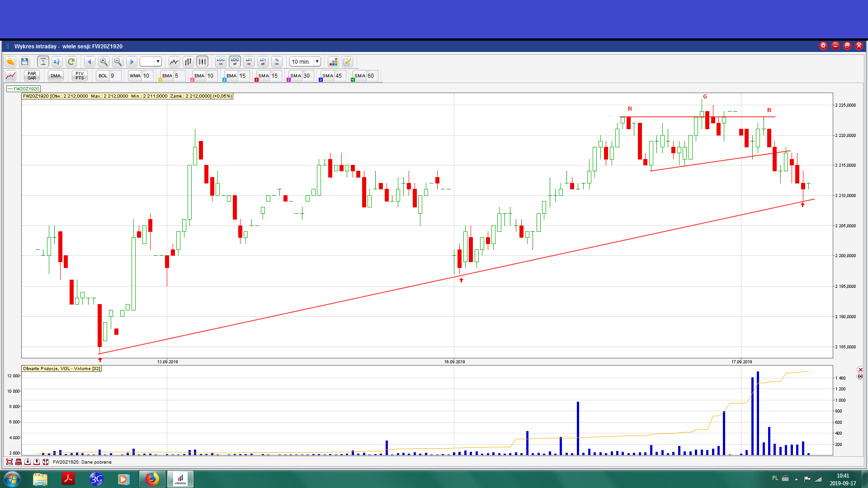Toggle the candlestick chart mode button

[202, 62]
